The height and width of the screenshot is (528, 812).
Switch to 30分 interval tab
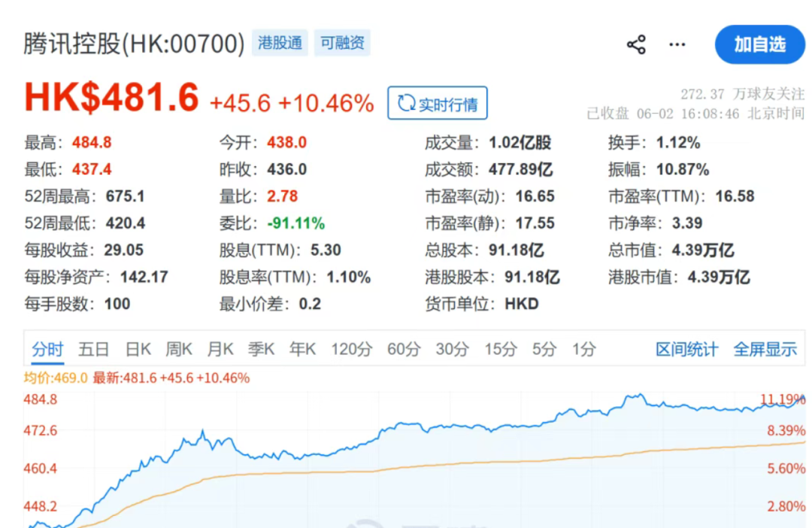click(x=452, y=349)
